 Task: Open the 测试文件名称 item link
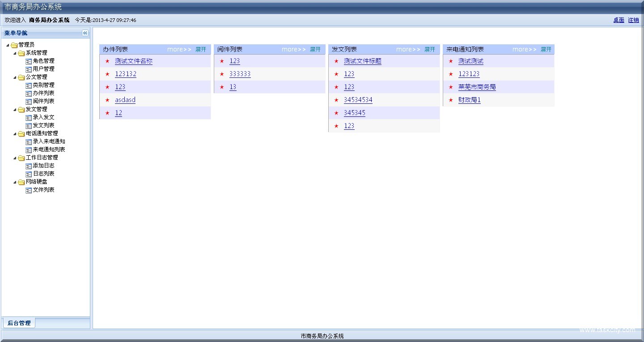[x=134, y=61]
